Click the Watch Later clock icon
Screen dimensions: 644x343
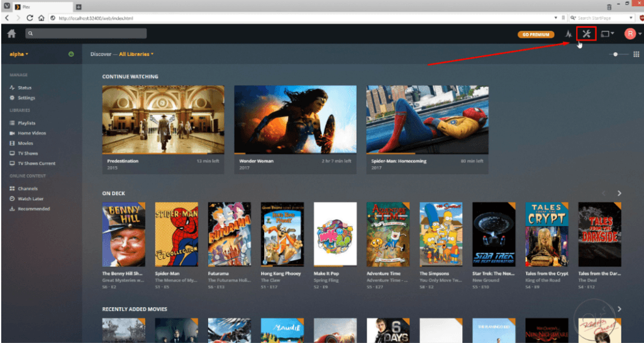(x=12, y=198)
